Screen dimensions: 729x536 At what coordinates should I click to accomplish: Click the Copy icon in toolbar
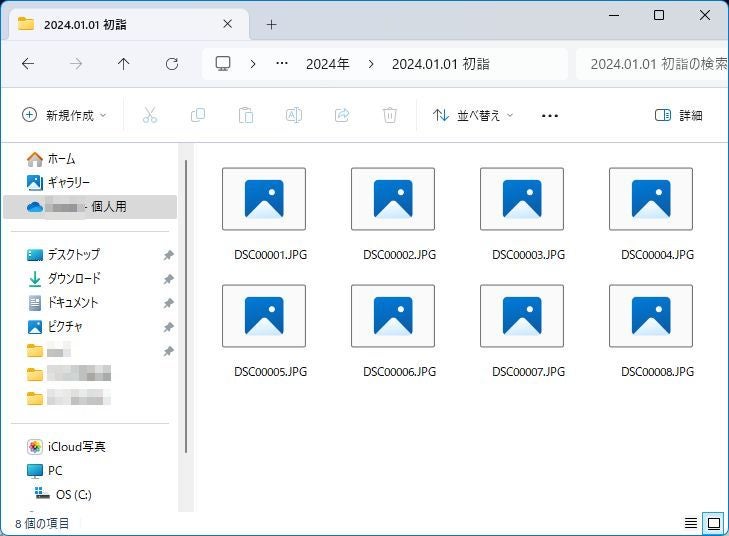click(198, 115)
